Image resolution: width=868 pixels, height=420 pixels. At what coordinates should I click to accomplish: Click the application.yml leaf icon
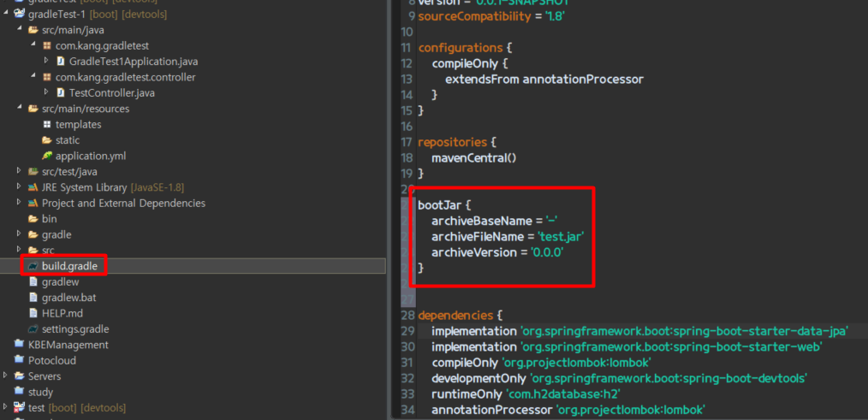tap(47, 156)
